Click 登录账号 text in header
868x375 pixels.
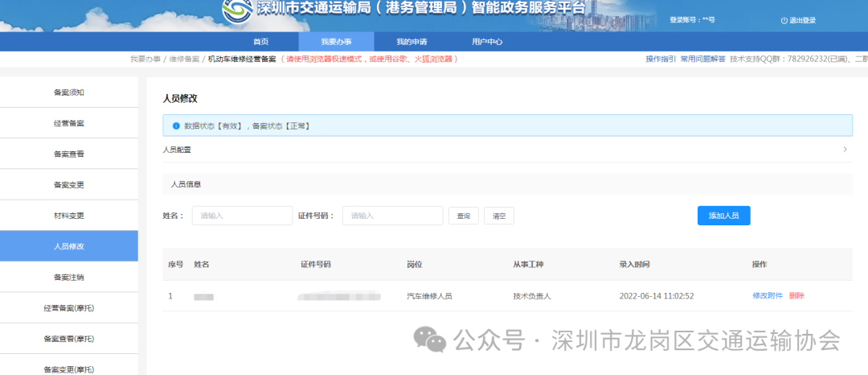coord(692,19)
